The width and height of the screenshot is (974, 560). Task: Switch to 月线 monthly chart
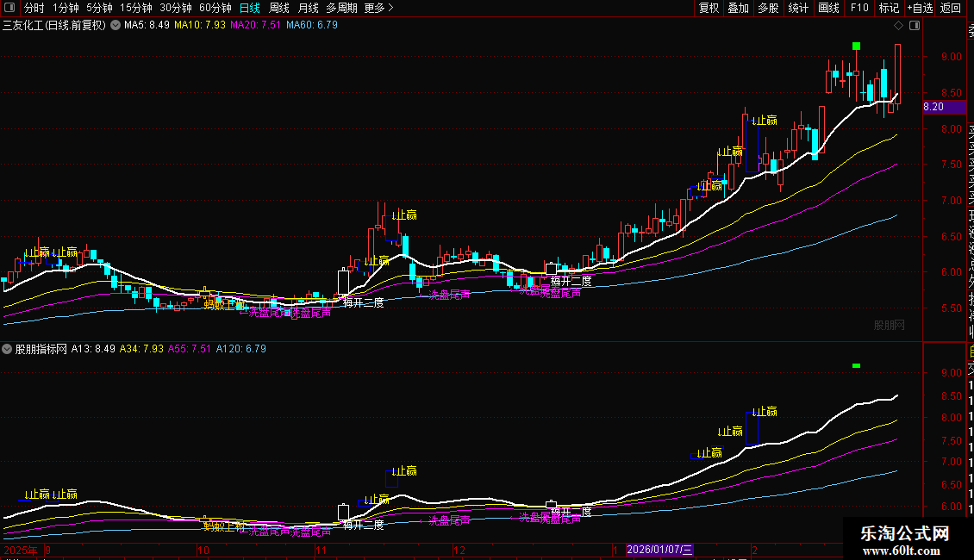pos(308,8)
